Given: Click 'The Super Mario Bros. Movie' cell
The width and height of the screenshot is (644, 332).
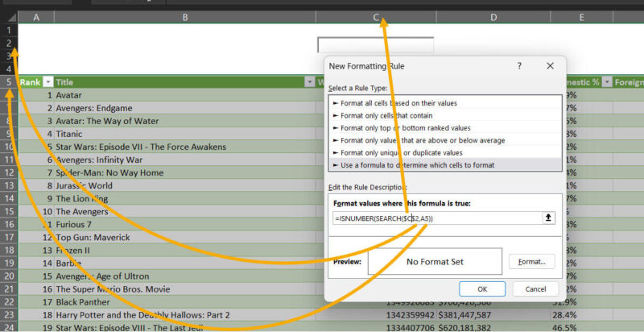Looking at the screenshot, I should (x=185, y=289).
